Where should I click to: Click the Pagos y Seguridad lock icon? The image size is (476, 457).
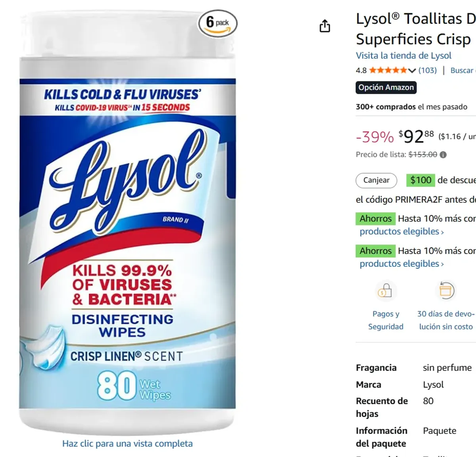click(385, 291)
